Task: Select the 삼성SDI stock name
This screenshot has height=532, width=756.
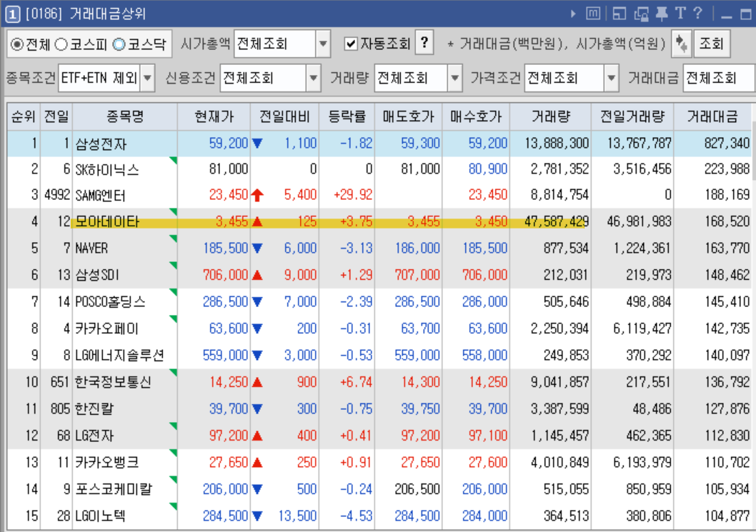Action: tap(97, 275)
